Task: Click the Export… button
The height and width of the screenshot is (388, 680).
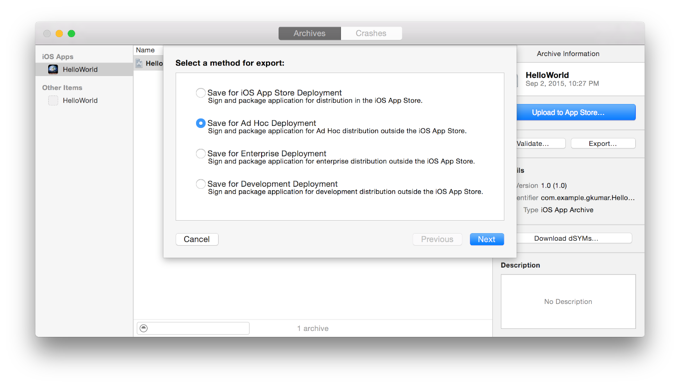Action: pyautogui.click(x=603, y=143)
